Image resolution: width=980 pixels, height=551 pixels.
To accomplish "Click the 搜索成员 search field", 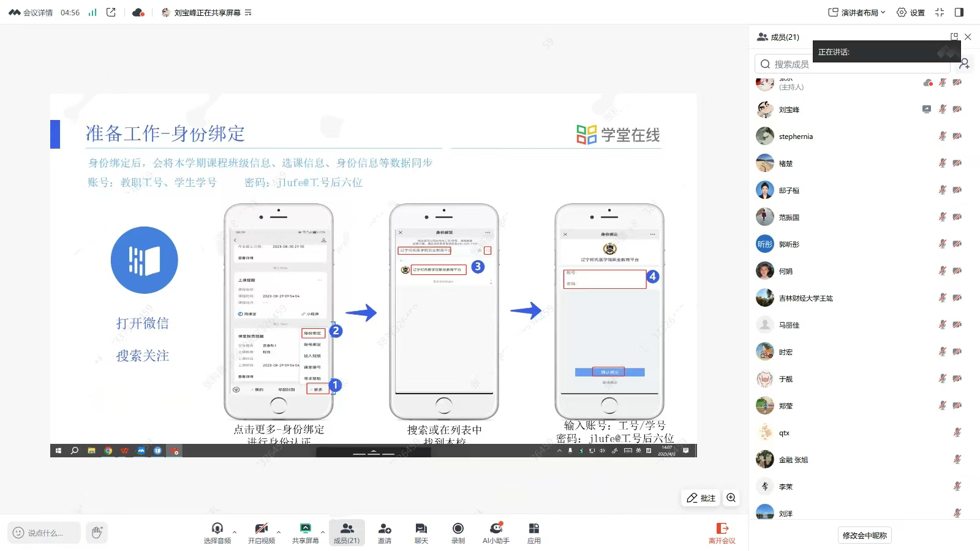I will pos(851,64).
